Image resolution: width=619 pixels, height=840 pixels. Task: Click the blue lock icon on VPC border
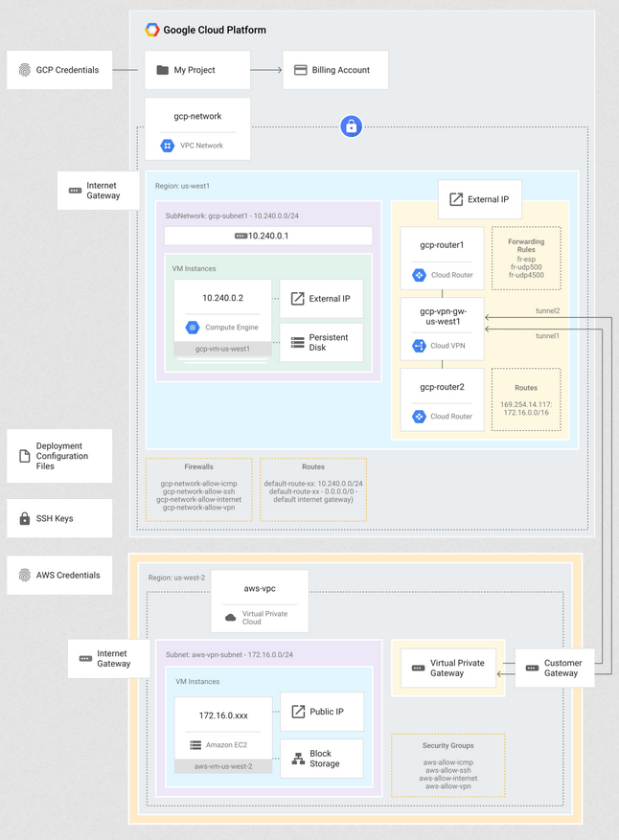point(351,126)
